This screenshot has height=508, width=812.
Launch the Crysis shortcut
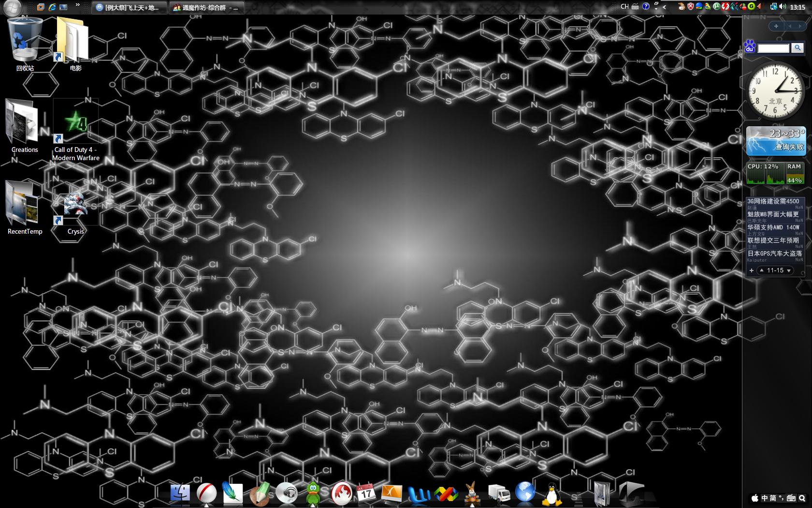click(x=75, y=208)
